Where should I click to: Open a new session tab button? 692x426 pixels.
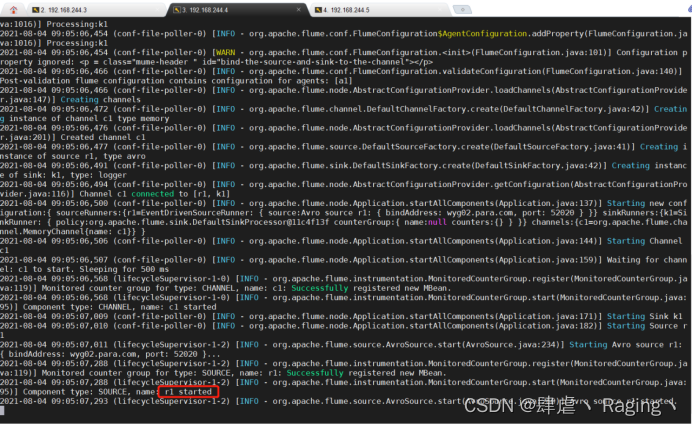(462, 9)
